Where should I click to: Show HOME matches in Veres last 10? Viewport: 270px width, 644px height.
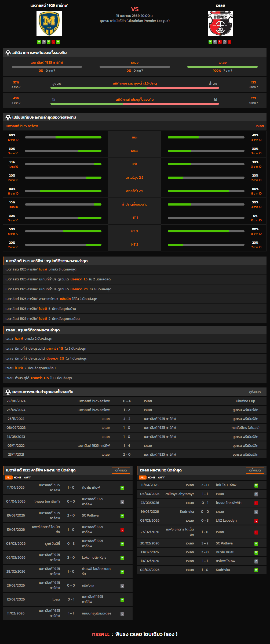[151, 478]
